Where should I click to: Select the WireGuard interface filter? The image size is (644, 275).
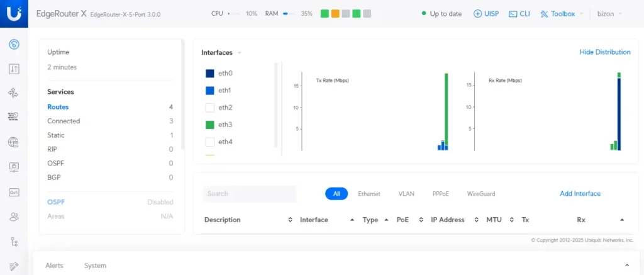[x=481, y=194]
